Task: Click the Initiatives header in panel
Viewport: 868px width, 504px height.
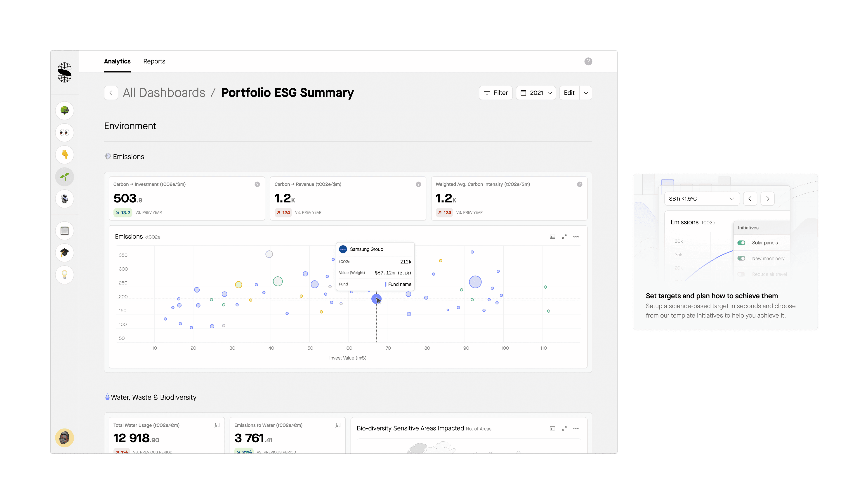Action: coord(748,228)
